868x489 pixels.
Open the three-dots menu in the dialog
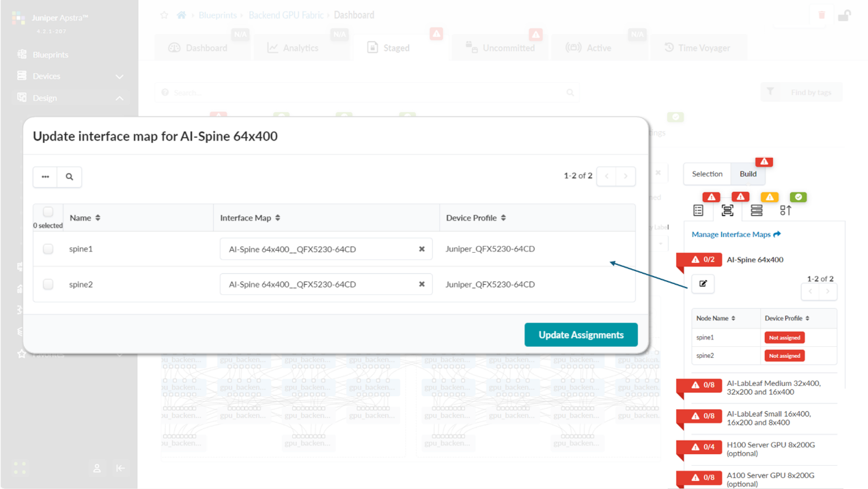point(45,177)
